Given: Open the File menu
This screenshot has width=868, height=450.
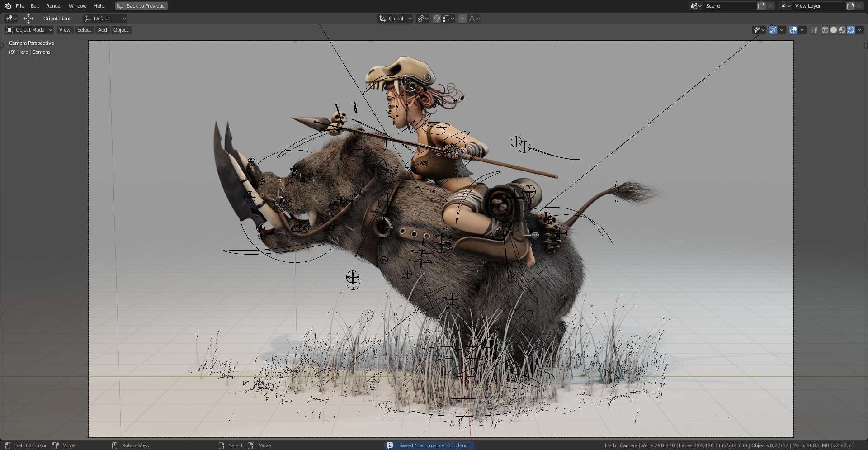Looking at the screenshot, I should [20, 6].
